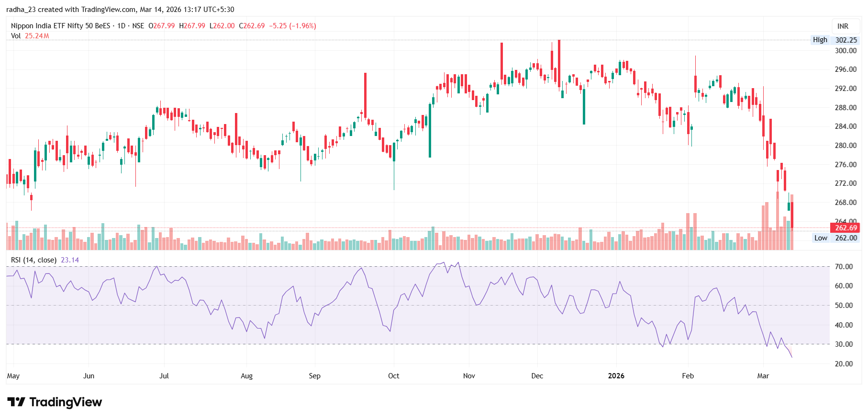The height and width of the screenshot is (420, 868).
Task: Click the 284.00 price axis label
Action: (x=846, y=126)
